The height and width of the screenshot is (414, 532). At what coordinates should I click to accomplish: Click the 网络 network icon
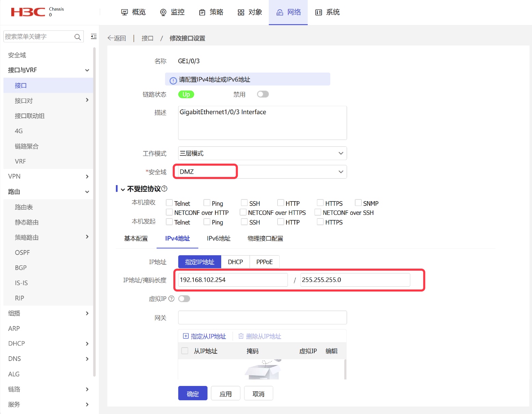click(280, 12)
